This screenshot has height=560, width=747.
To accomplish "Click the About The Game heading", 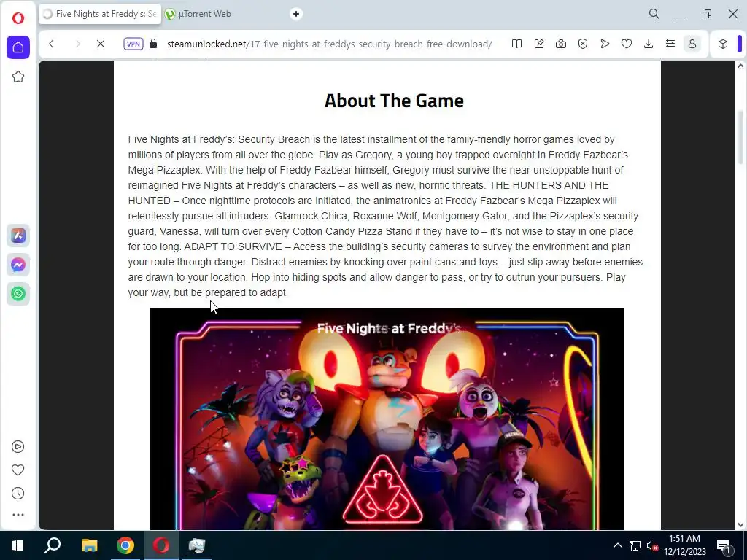I will pyautogui.click(x=394, y=101).
